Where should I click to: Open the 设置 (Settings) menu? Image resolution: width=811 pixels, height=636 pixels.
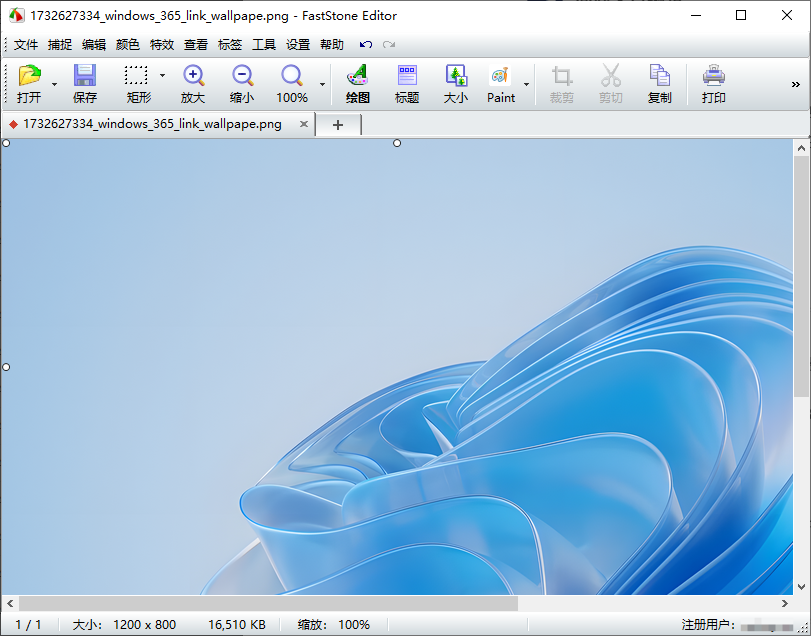(298, 45)
